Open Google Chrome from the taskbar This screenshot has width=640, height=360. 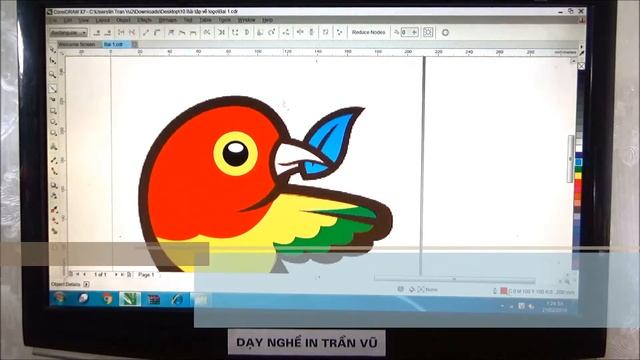107,299
